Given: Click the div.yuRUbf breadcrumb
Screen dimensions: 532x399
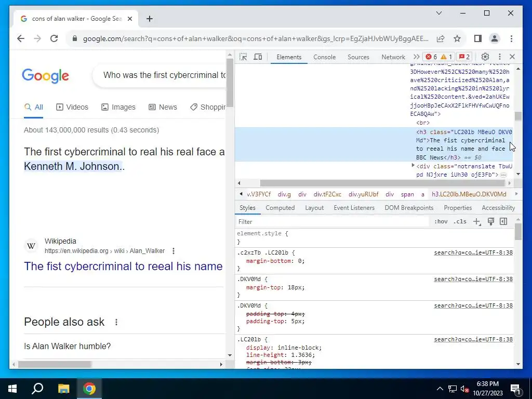Looking at the screenshot, I should point(363,194).
